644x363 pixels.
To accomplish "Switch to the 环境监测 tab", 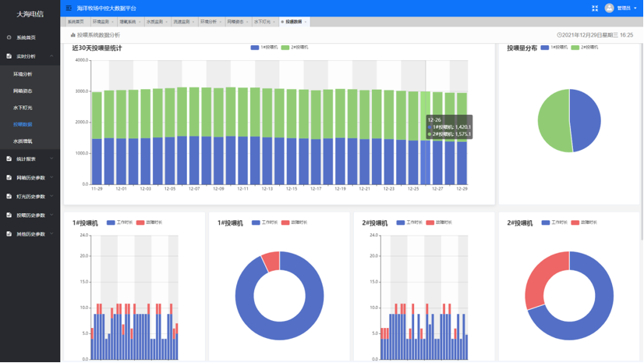I will (101, 22).
